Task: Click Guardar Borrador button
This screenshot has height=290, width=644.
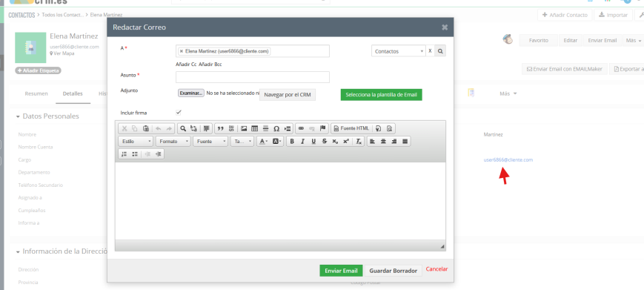Action: click(393, 271)
